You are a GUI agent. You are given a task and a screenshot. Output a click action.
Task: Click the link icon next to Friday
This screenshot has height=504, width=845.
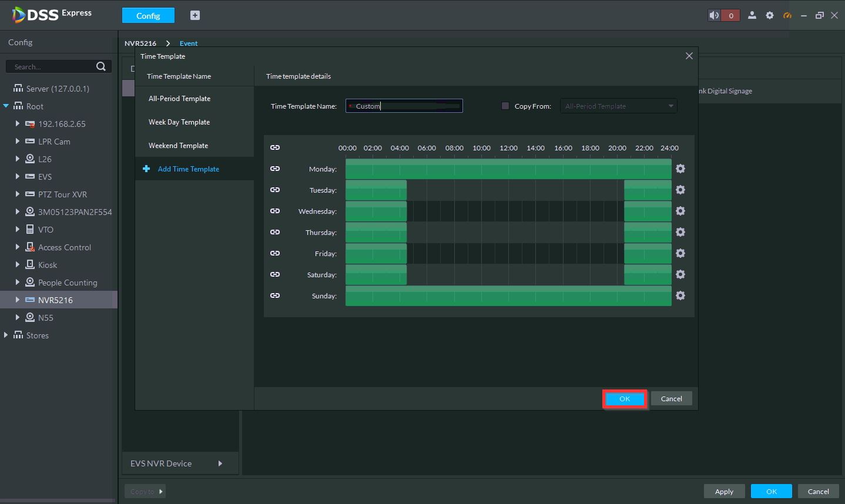[275, 253]
